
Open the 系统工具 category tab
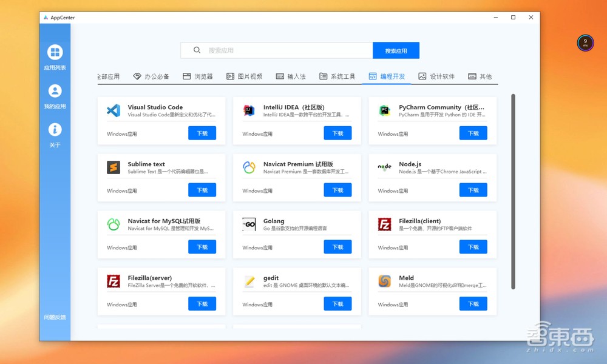coord(337,76)
